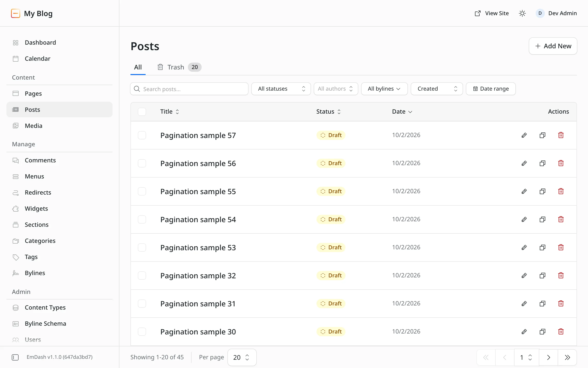
Task: Open Comments in the sidebar
Action: click(59, 160)
